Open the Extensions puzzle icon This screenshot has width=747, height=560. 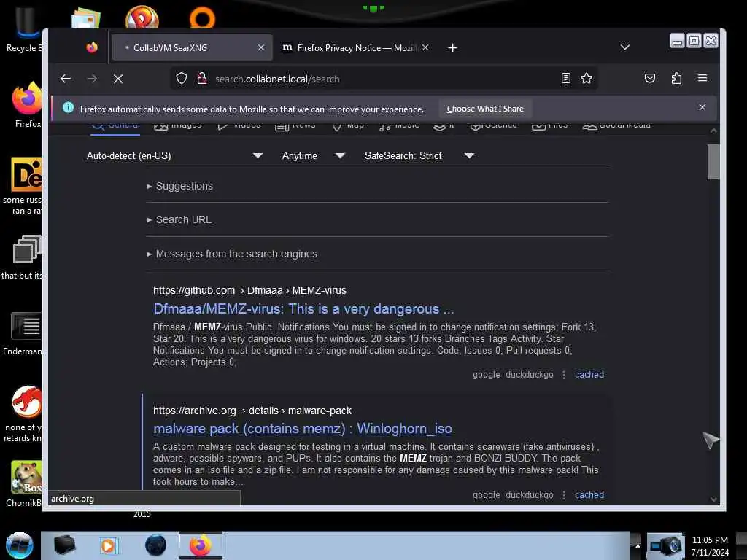[676, 78]
